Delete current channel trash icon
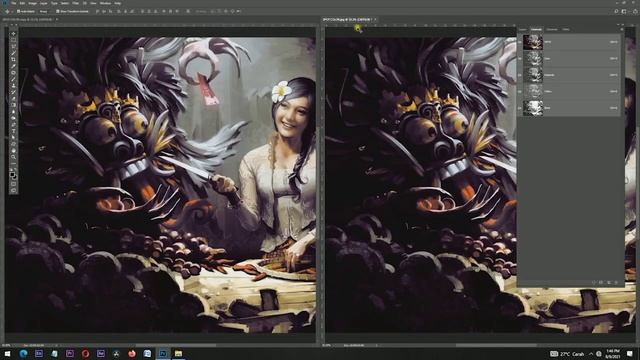 tap(616, 282)
